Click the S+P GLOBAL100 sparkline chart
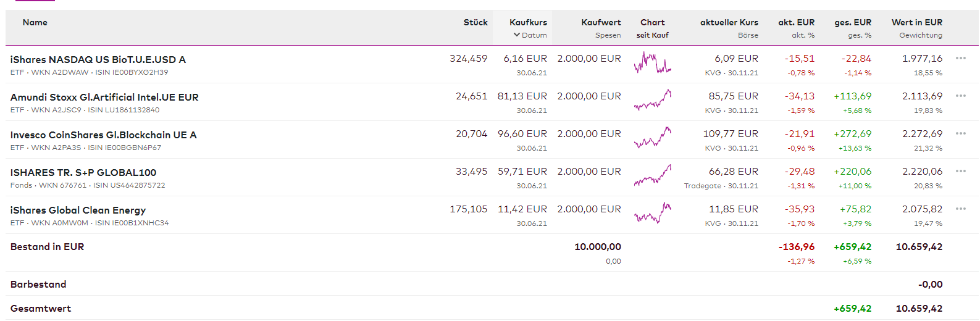 (x=652, y=176)
